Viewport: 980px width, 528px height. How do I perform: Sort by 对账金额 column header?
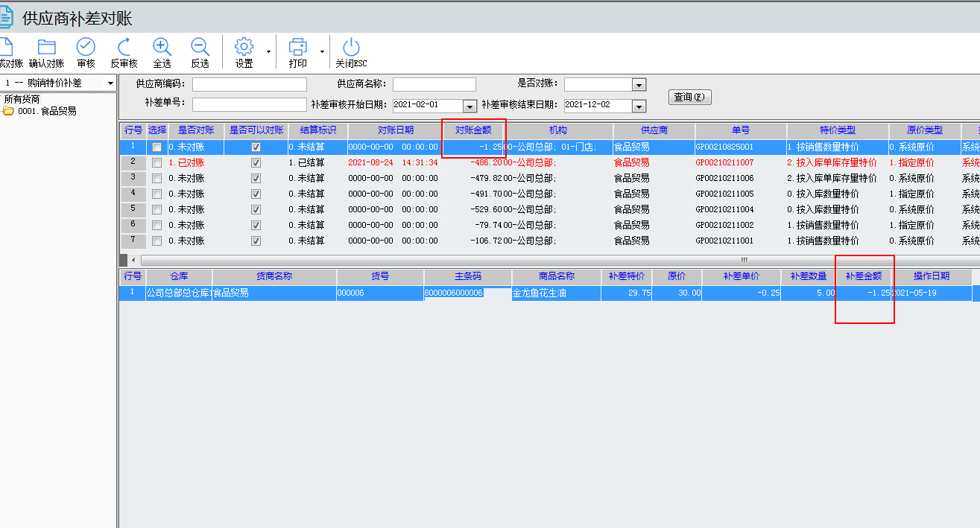(473, 130)
